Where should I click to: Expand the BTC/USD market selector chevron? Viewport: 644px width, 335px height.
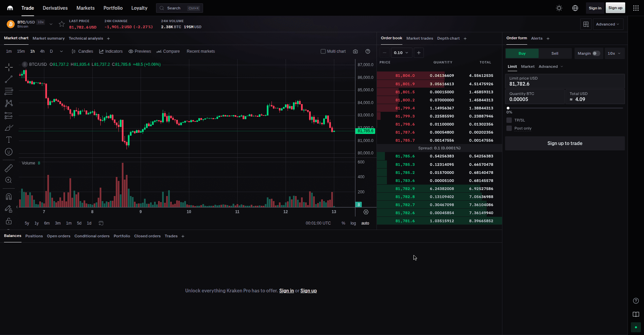51,24
